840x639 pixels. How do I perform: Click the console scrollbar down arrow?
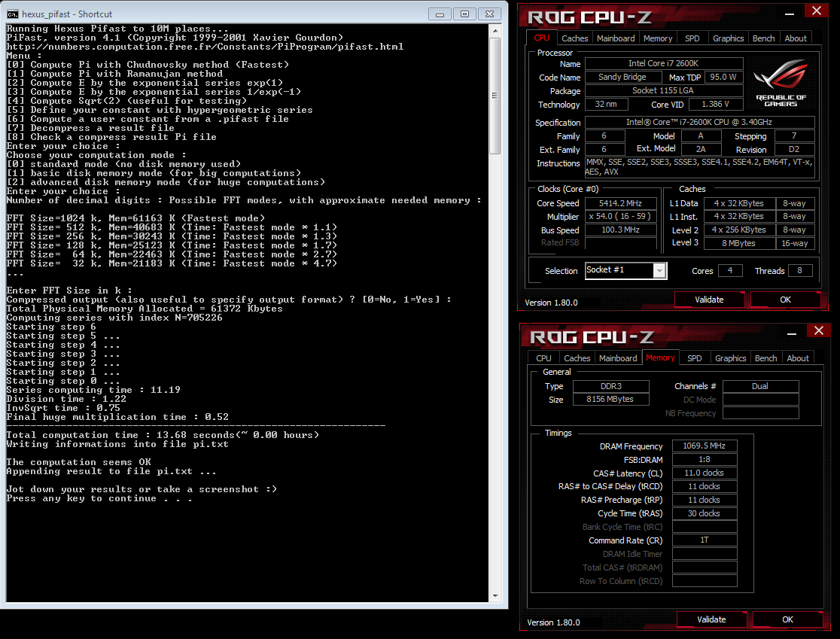495,595
